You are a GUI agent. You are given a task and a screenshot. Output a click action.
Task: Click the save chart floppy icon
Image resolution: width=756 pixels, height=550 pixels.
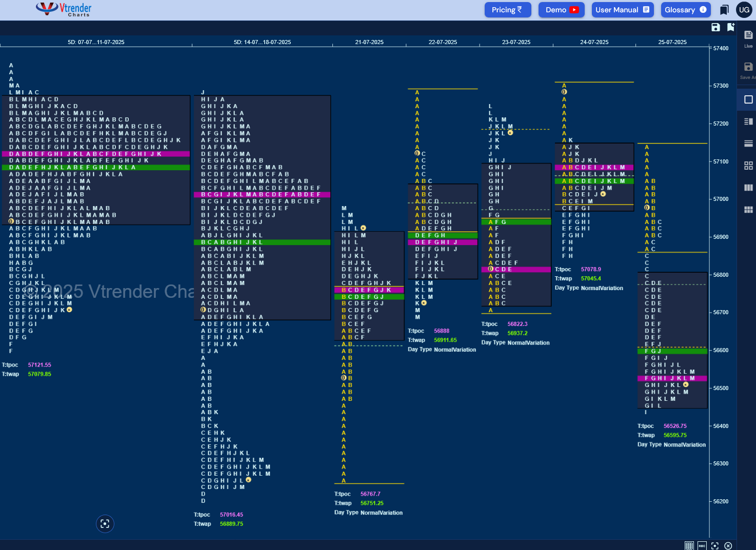click(x=715, y=27)
